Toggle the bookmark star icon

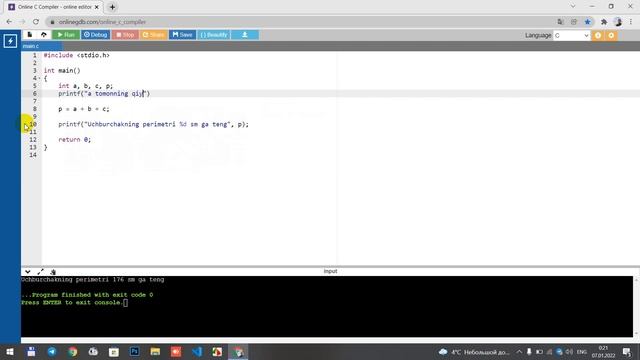point(587,22)
